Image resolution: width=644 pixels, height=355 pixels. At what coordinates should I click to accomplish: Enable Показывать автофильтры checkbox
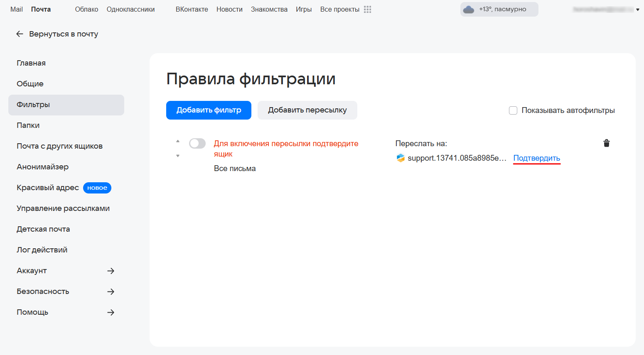click(x=513, y=110)
